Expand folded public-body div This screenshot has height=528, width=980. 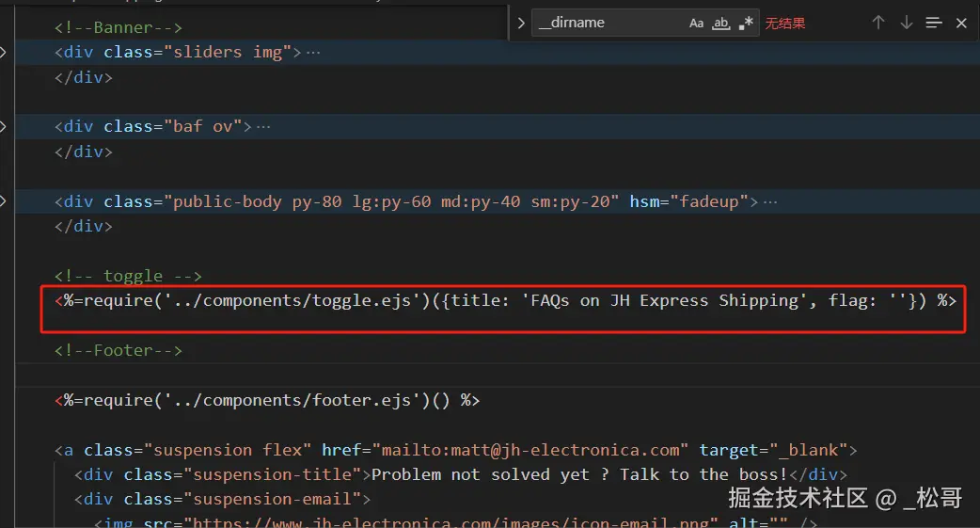point(3,200)
